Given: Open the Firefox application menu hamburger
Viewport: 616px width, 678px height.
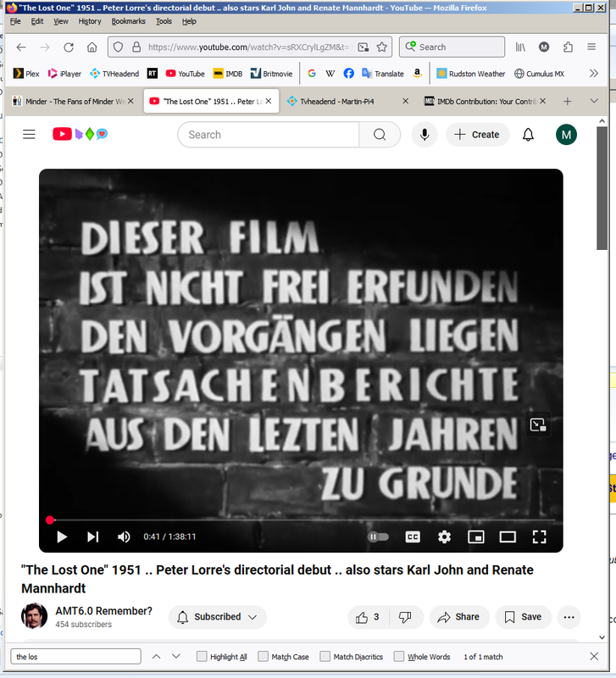Looking at the screenshot, I should tap(591, 47).
